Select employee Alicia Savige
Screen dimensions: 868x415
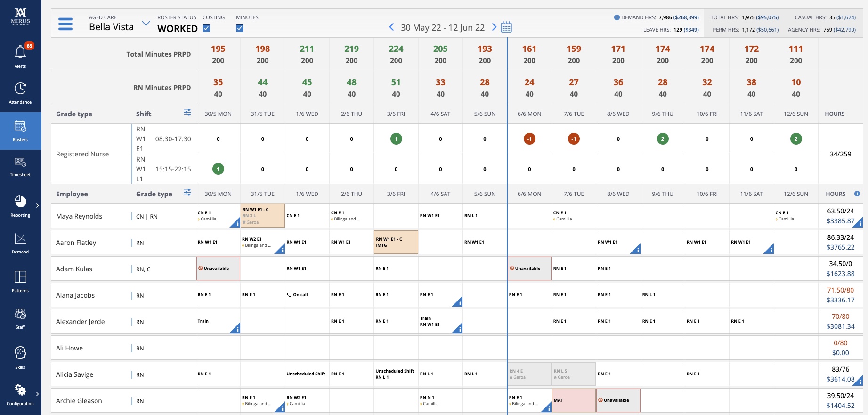[x=74, y=374]
